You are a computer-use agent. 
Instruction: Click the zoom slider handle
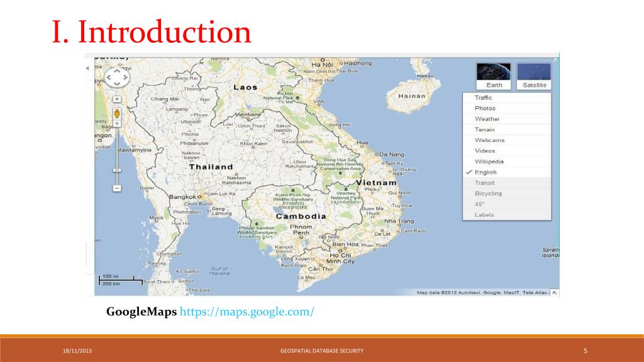coord(117,170)
